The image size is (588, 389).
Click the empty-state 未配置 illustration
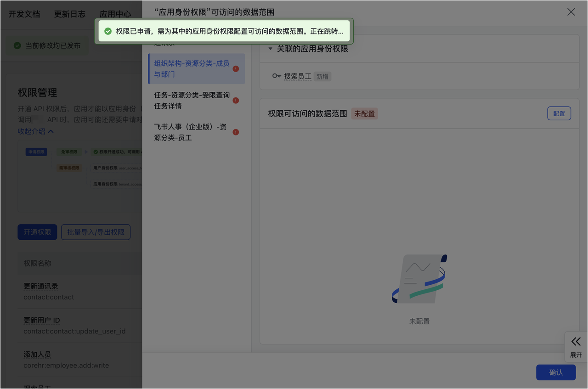[x=419, y=279]
